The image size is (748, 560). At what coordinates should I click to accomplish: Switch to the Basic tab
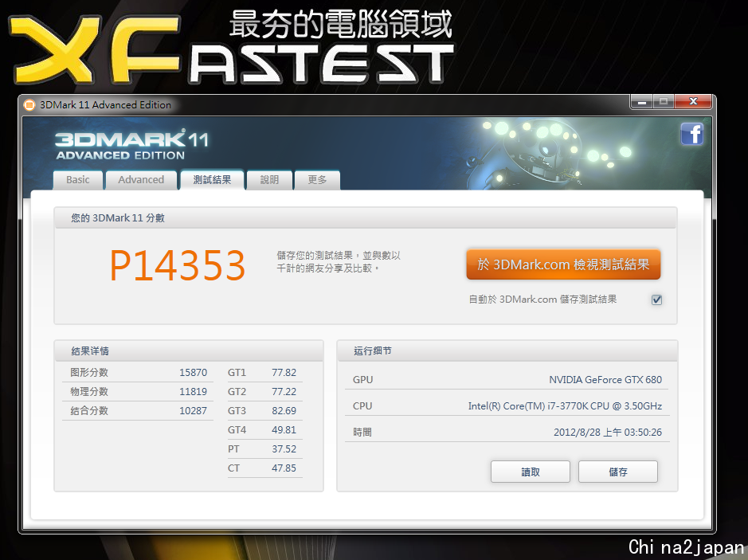[78, 180]
